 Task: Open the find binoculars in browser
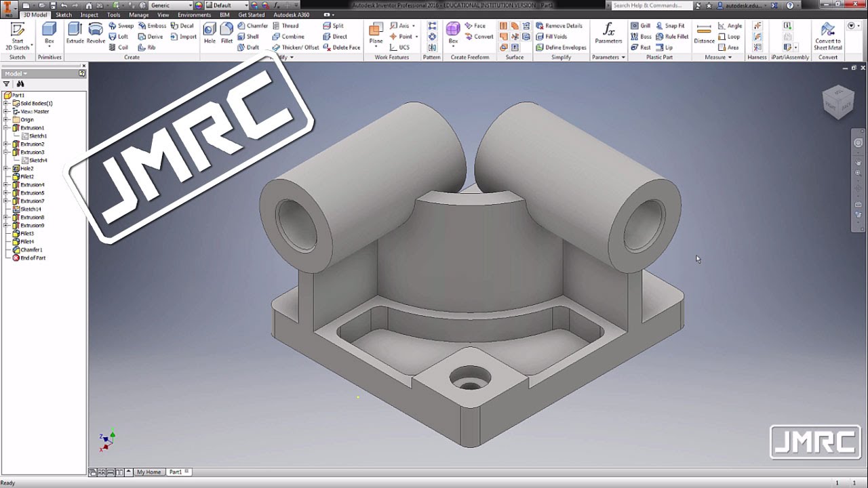click(x=20, y=84)
